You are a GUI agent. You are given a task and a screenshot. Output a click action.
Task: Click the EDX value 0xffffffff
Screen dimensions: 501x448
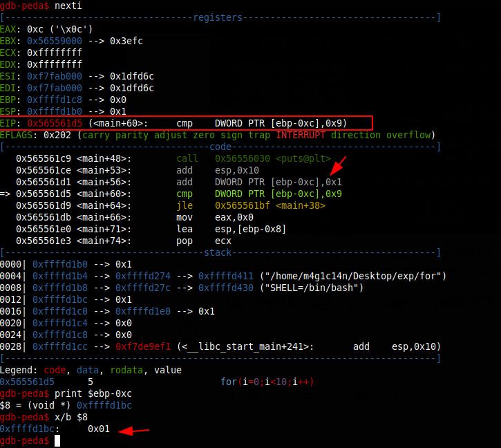coord(55,64)
